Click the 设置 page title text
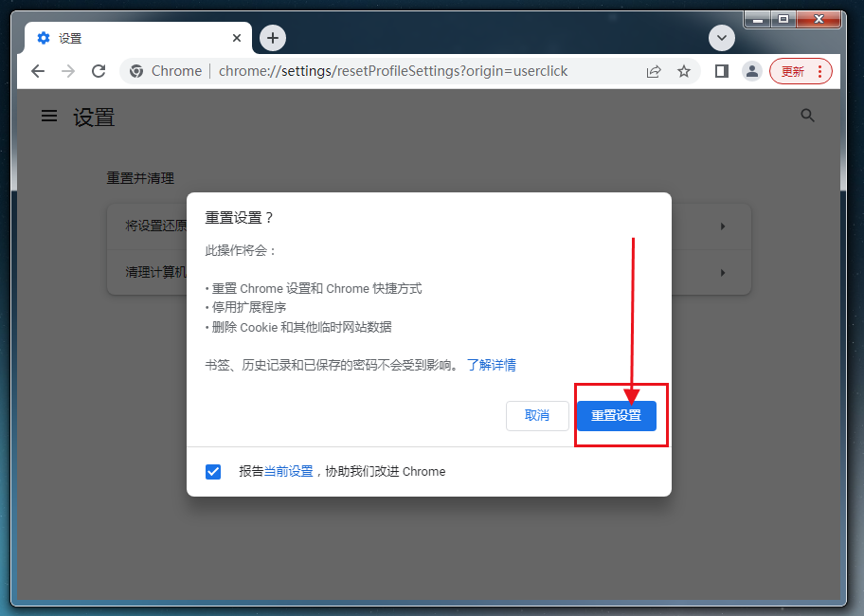This screenshot has width=864, height=616. tap(94, 118)
